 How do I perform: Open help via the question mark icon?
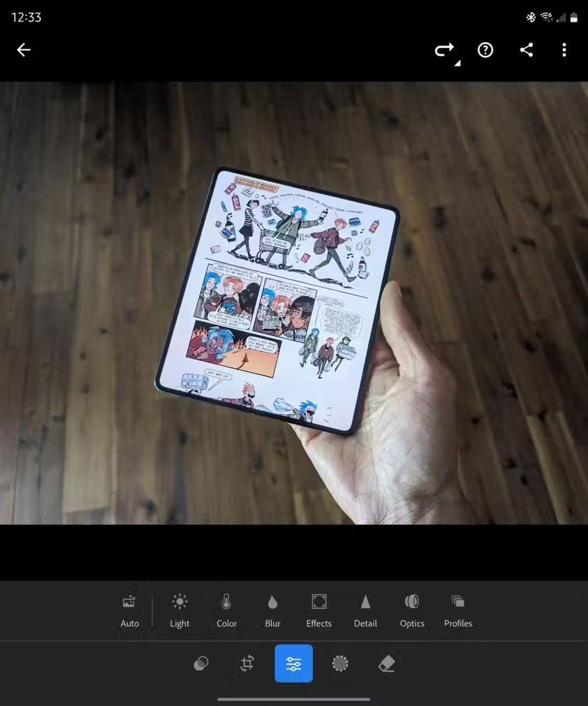click(485, 50)
